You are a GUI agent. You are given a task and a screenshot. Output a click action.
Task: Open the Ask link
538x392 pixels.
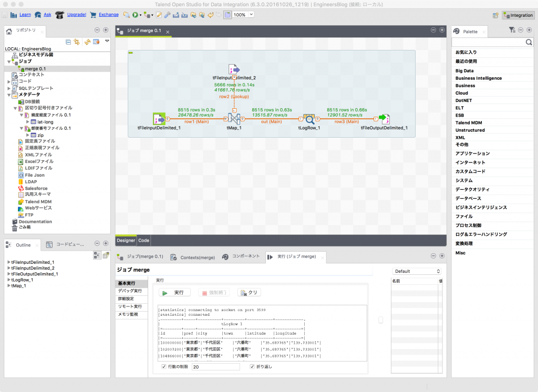[x=47, y=14]
